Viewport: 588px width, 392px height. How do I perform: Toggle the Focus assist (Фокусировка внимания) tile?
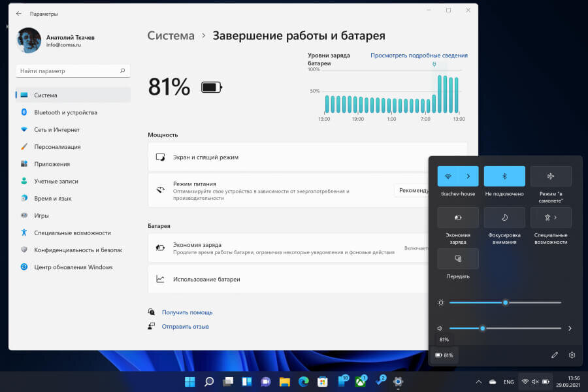click(504, 218)
